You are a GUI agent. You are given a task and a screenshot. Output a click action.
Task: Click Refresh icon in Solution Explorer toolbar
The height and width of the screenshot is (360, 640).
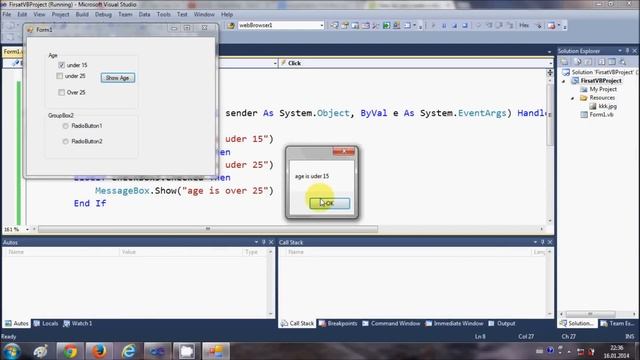(587, 62)
